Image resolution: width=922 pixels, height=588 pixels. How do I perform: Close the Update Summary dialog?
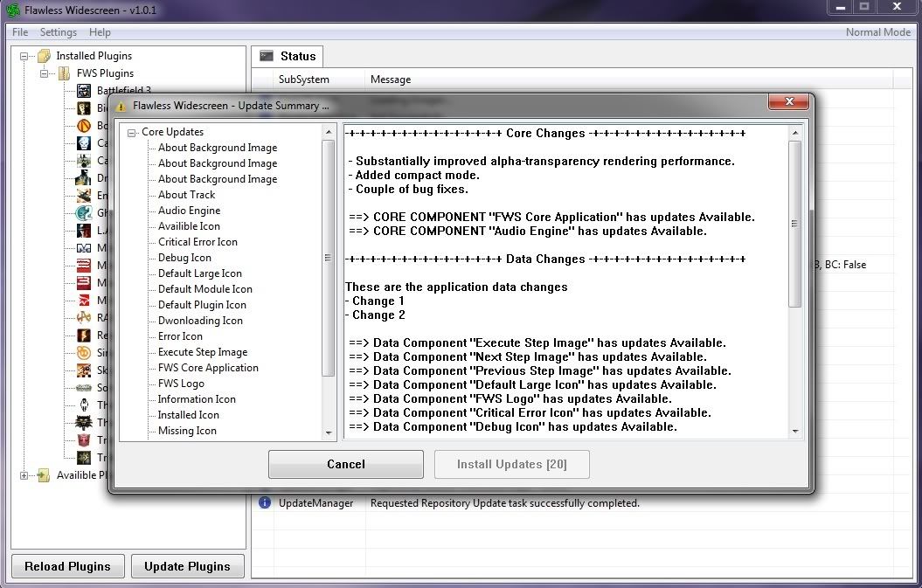pyautogui.click(x=788, y=101)
